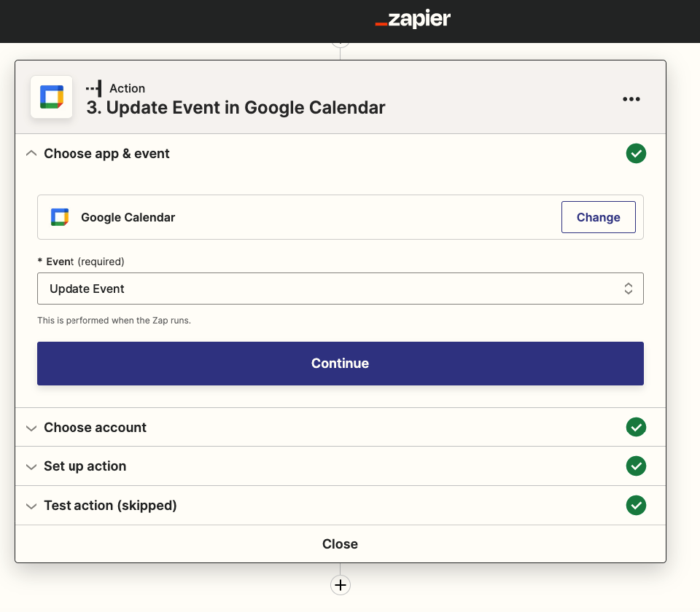This screenshot has height=612, width=700.
Task: Add a step with the plus button
Action: click(x=341, y=585)
